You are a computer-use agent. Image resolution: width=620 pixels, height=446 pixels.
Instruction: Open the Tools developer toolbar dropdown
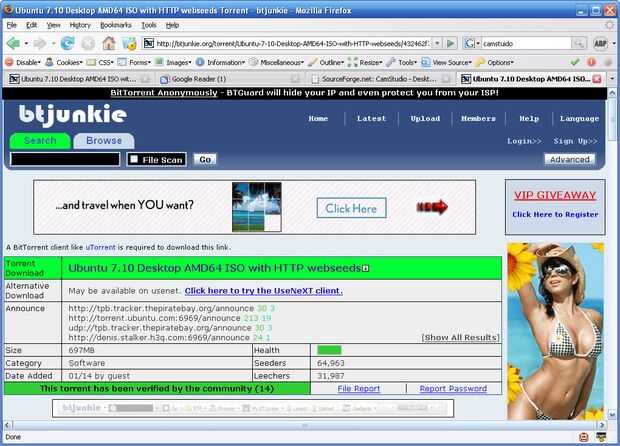[x=402, y=62]
